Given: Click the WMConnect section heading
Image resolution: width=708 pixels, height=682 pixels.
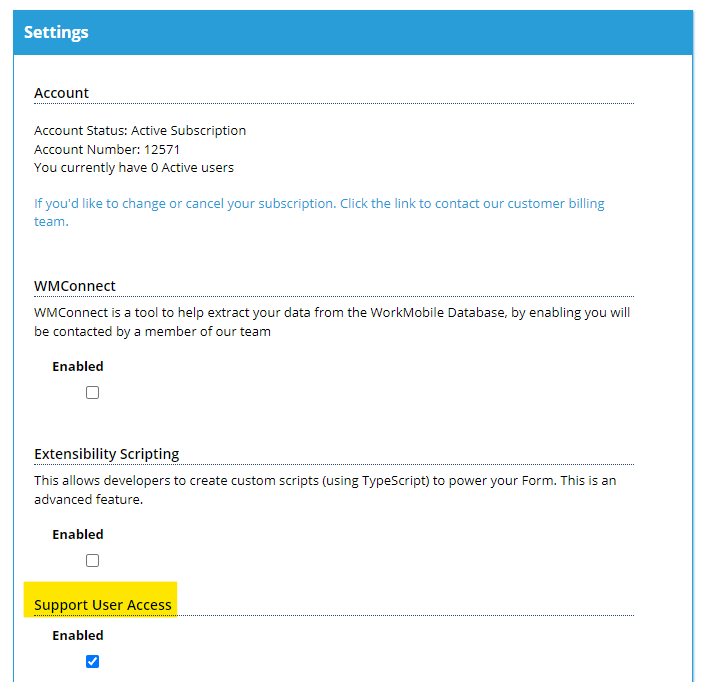Looking at the screenshot, I should [x=75, y=286].
